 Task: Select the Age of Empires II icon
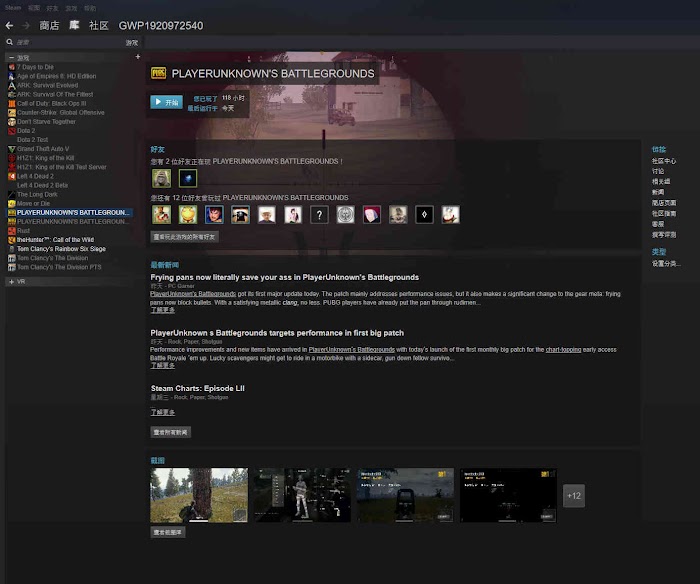tap(12, 76)
